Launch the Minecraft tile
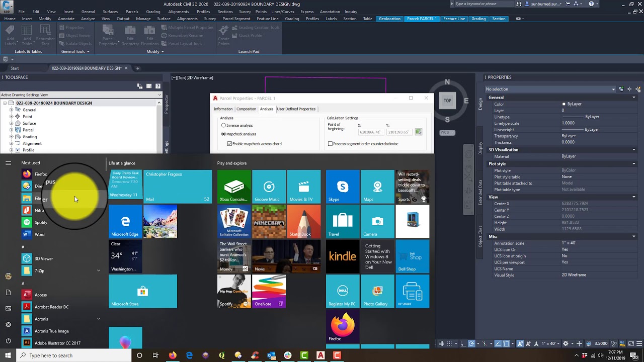 [269, 221]
